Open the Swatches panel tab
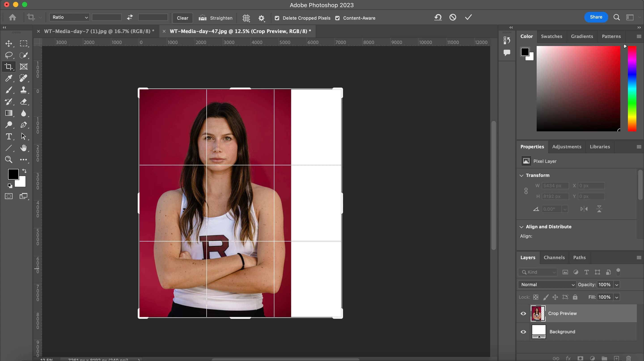The image size is (644, 361). (x=551, y=36)
